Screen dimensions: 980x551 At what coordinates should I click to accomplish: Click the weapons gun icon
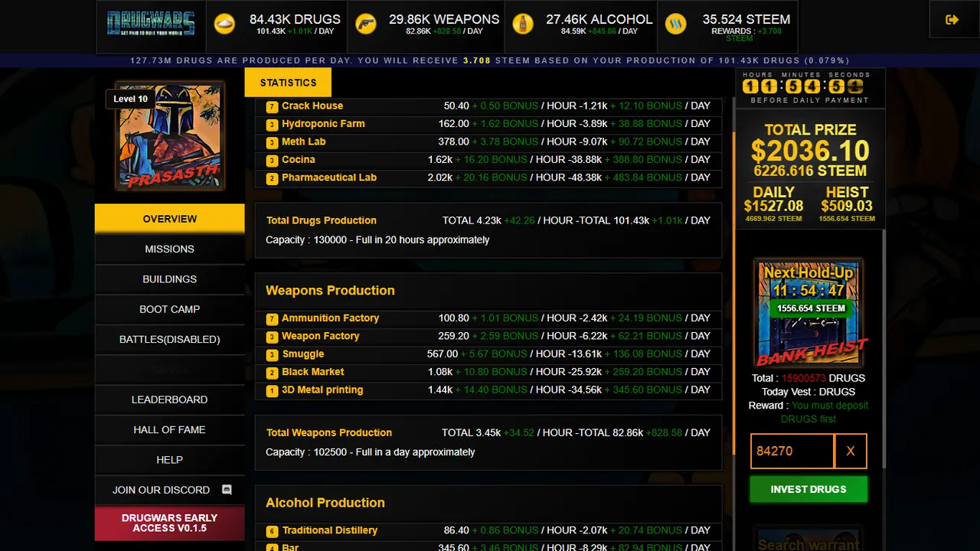(x=366, y=24)
